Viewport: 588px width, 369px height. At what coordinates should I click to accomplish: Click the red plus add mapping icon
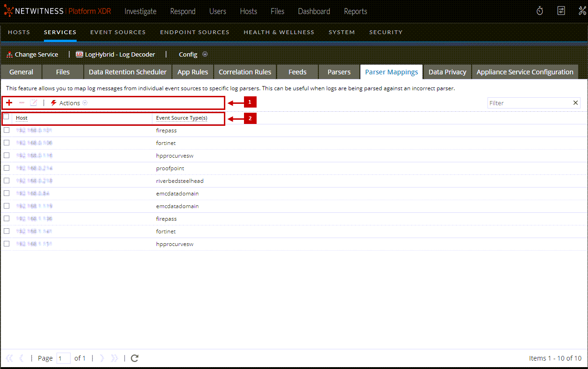[x=9, y=103]
